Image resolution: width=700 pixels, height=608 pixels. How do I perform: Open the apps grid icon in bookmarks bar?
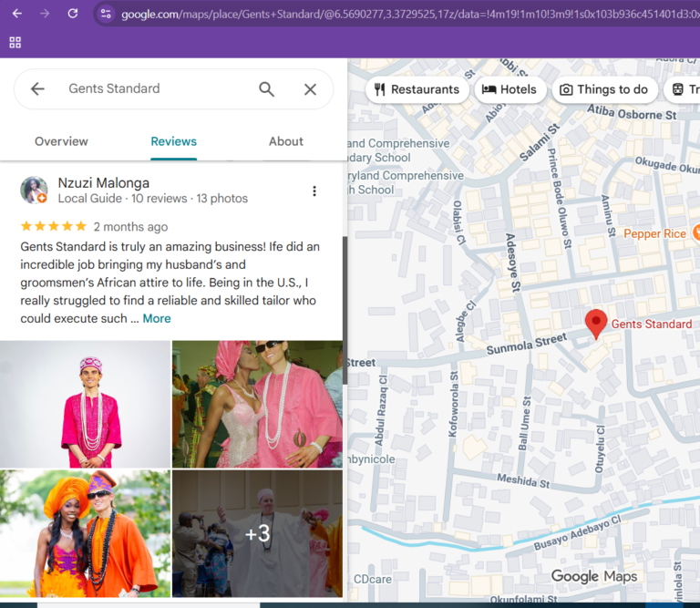(15, 43)
